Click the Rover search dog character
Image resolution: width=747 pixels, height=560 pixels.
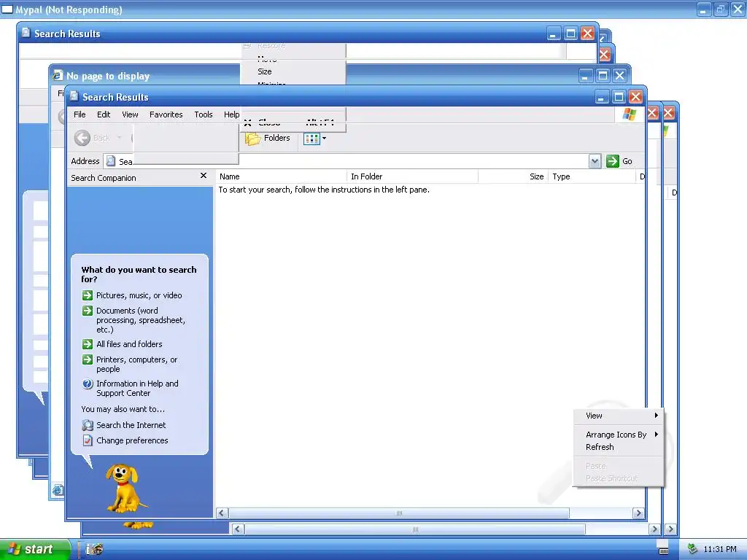point(125,488)
